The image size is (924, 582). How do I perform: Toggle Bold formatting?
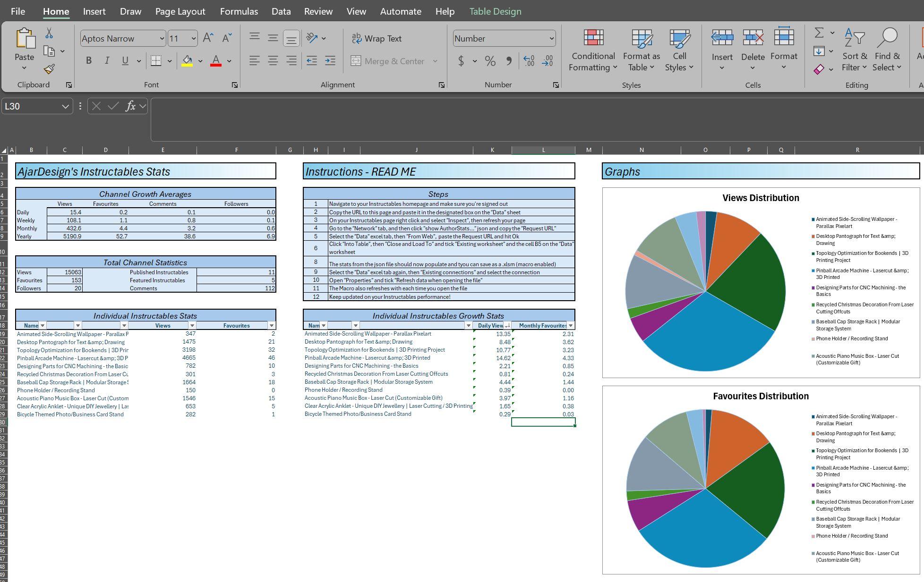click(x=88, y=60)
